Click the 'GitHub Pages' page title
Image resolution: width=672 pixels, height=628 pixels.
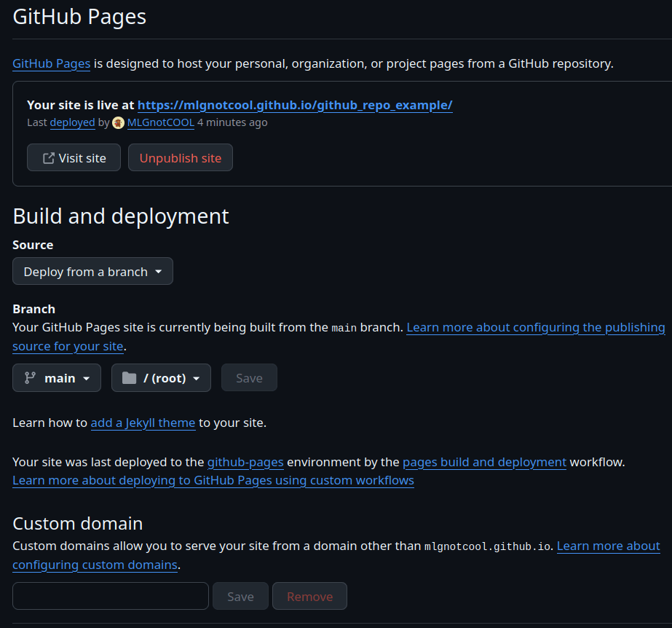pos(79,17)
